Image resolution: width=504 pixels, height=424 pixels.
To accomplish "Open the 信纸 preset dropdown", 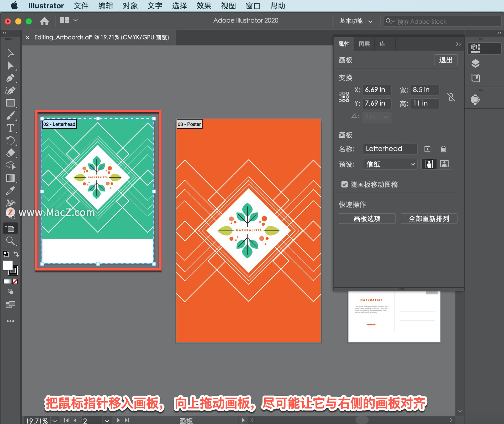I will point(390,164).
